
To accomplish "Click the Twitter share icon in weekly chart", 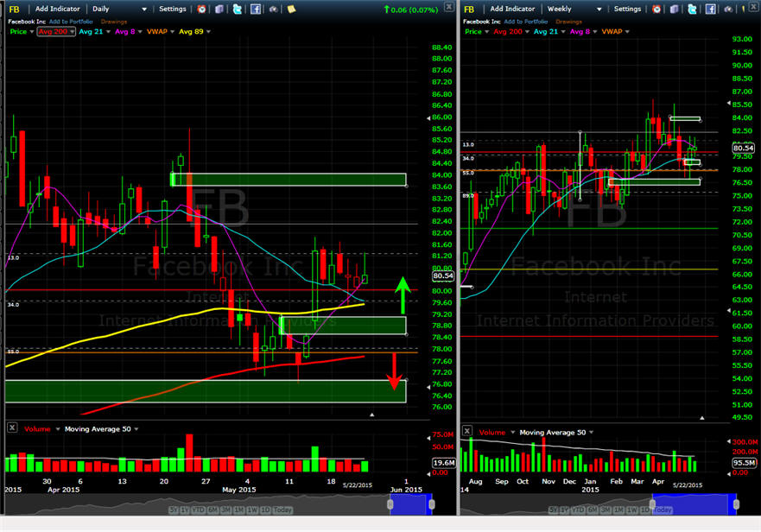I will click(692, 9).
